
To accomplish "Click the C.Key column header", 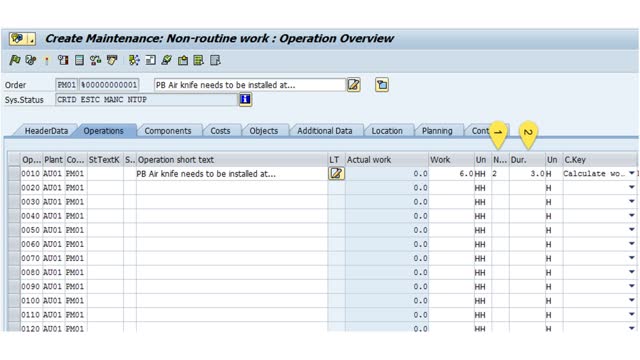I will coord(599,160).
